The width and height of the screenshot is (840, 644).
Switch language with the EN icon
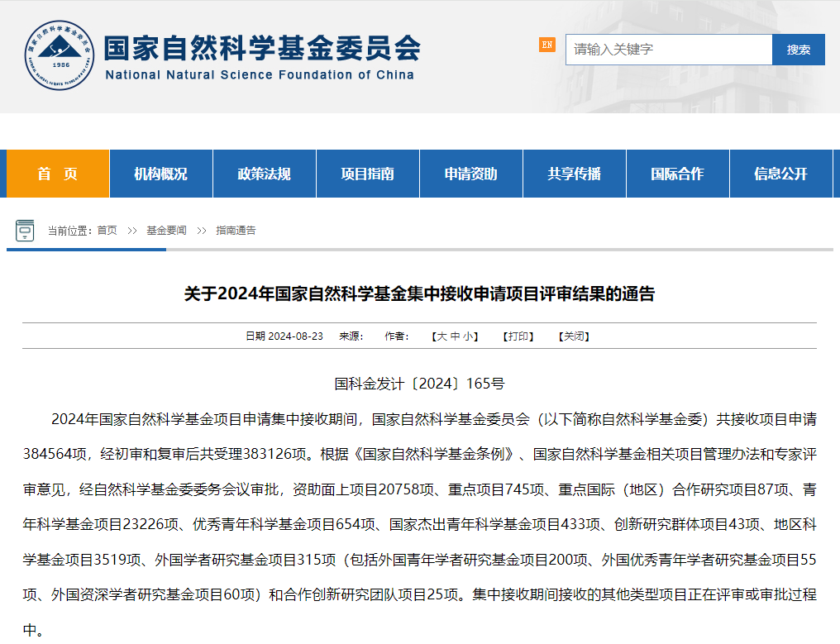(547, 45)
